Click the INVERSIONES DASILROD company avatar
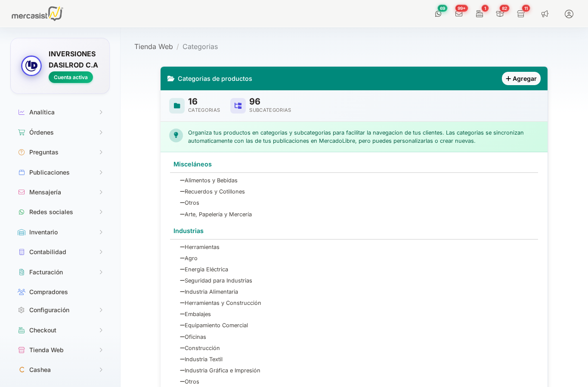 (x=31, y=66)
